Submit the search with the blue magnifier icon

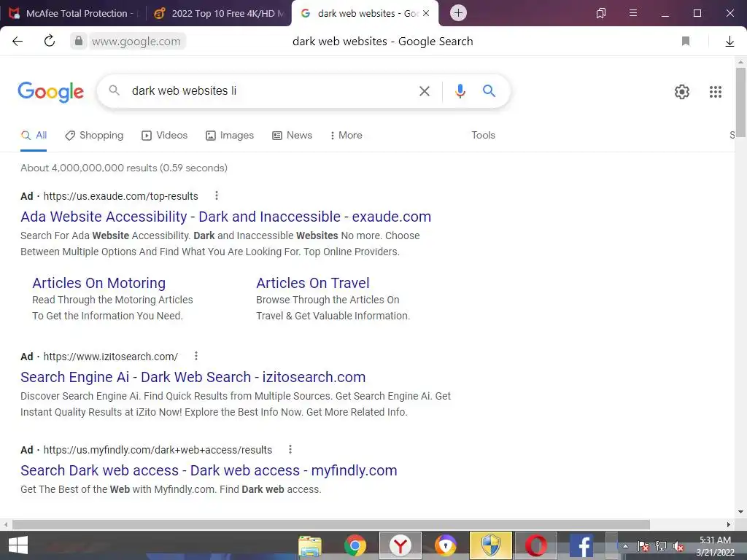489,90
